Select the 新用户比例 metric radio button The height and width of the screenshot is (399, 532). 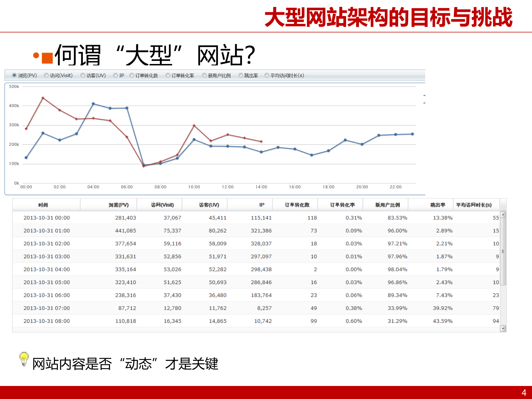(204, 75)
